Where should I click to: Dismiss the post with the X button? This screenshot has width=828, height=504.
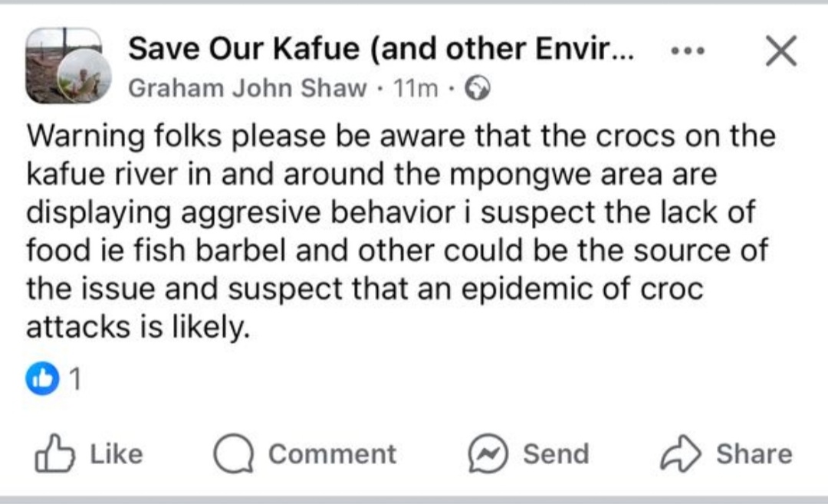point(781,51)
